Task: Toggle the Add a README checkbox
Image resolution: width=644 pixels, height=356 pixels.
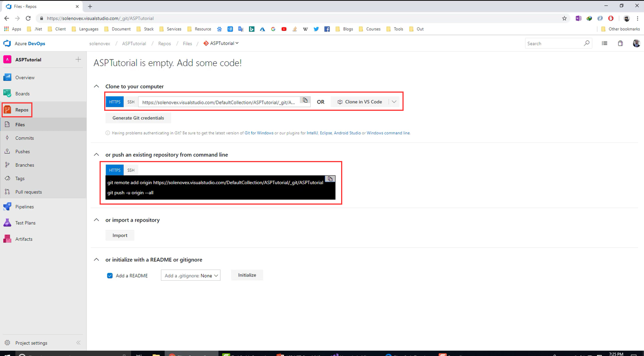Action: (x=110, y=276)
